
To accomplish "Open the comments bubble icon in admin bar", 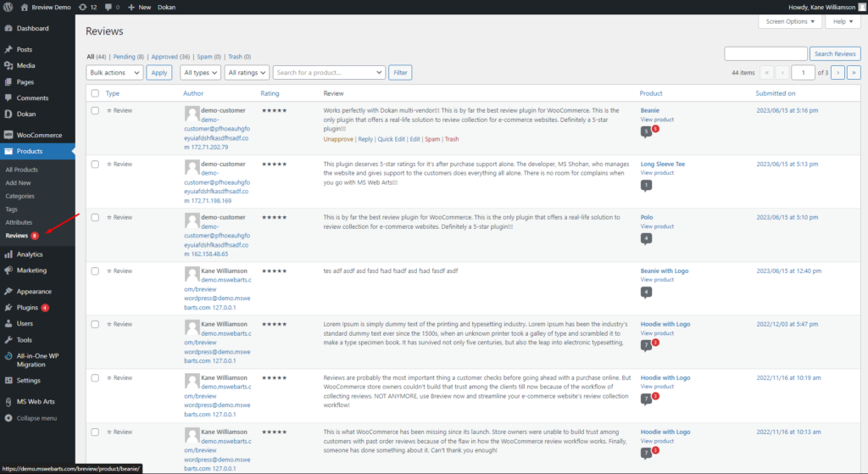I will [x=108, y=7].
